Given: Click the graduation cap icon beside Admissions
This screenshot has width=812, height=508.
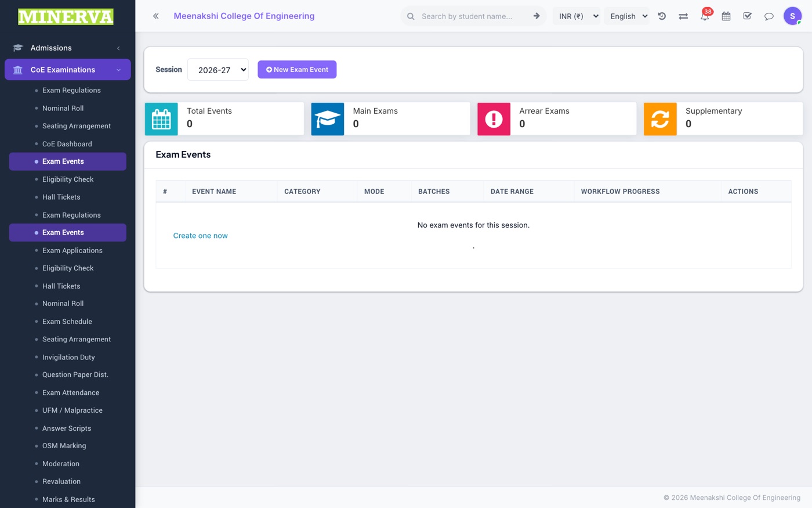Looking at the screenshot, I should point(18,48).
